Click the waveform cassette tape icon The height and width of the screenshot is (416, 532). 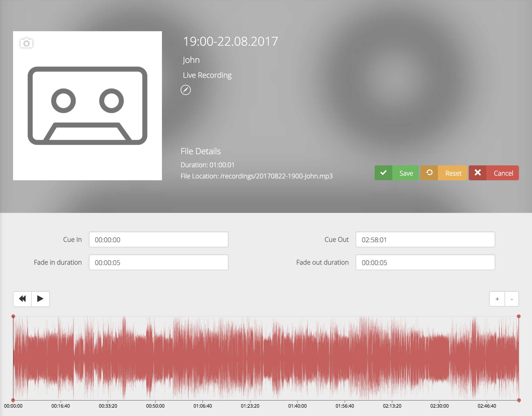pyautogui.click(x=88, y=105)
